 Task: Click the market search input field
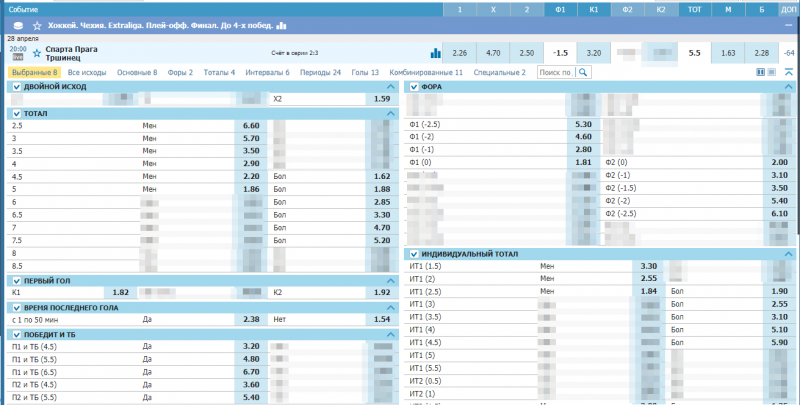(556, 72)
